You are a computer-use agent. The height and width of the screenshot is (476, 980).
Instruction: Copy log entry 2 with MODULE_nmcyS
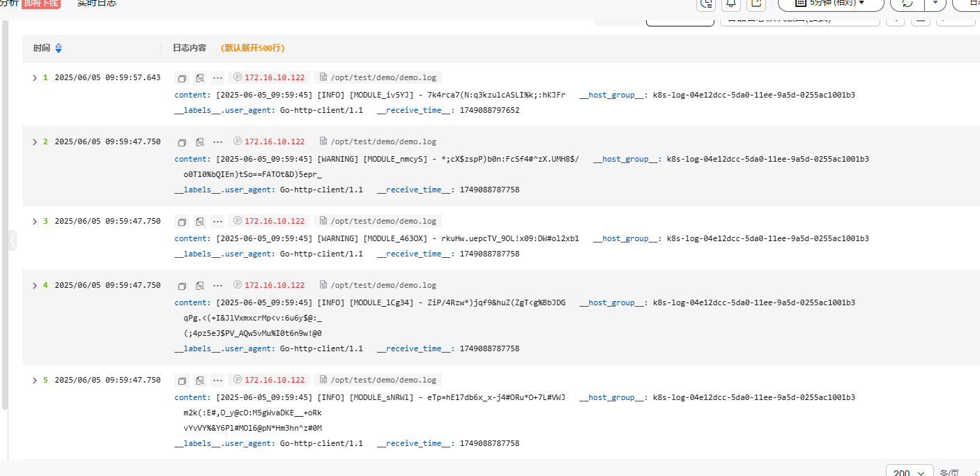click(182, 142)
